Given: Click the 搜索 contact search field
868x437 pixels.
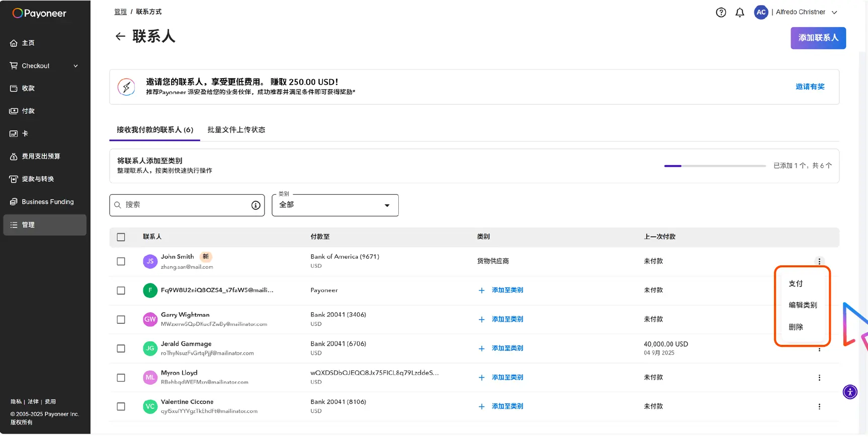Looking at the screenshot, I should coord(187,205).
